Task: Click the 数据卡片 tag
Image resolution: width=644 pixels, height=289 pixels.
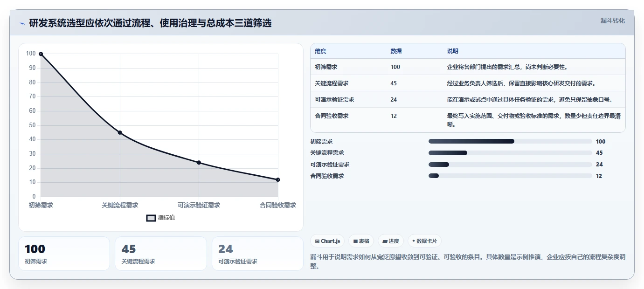Action: [x=424, y=241]
